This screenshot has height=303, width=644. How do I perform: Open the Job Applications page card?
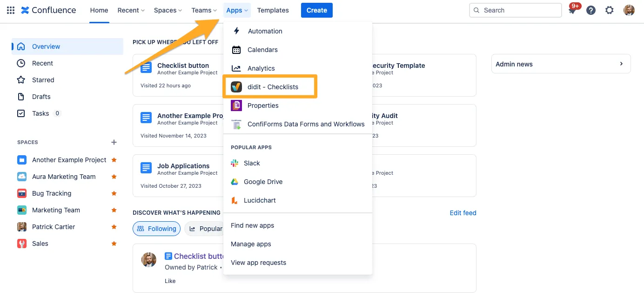click(179, 176)
